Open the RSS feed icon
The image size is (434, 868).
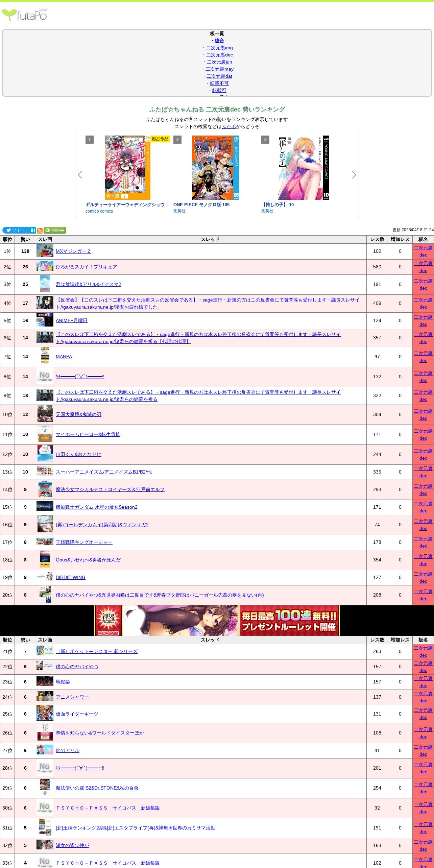click(x=40, y=231)
